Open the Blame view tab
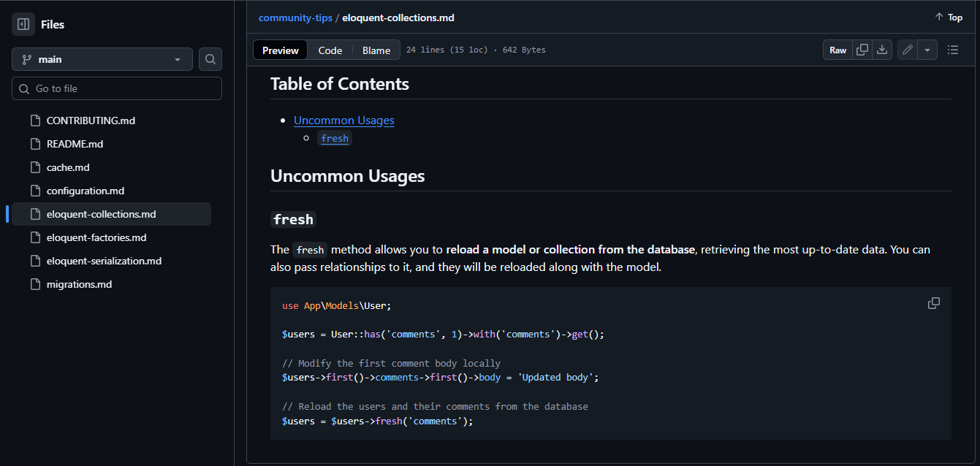This screenshot has height=466, width=980. [x=376, y=50]
